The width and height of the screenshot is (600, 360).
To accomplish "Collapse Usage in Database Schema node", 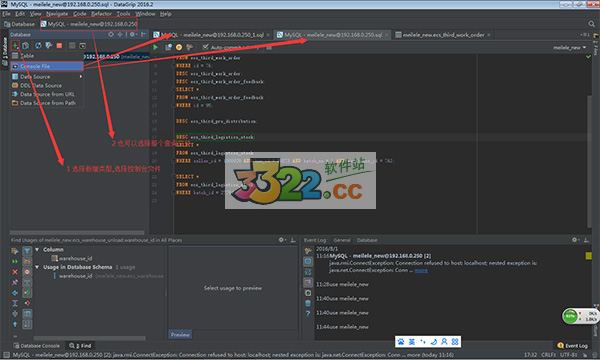I will 37,267.
